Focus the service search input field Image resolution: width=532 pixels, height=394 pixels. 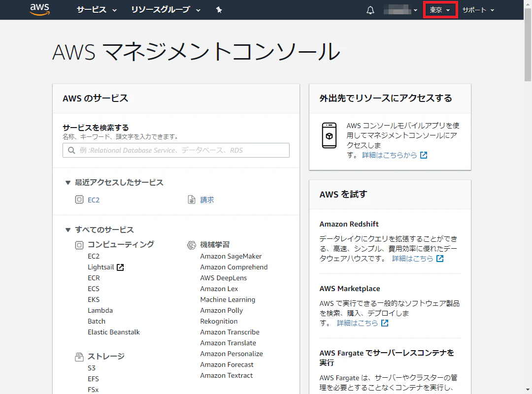(176, 150)
